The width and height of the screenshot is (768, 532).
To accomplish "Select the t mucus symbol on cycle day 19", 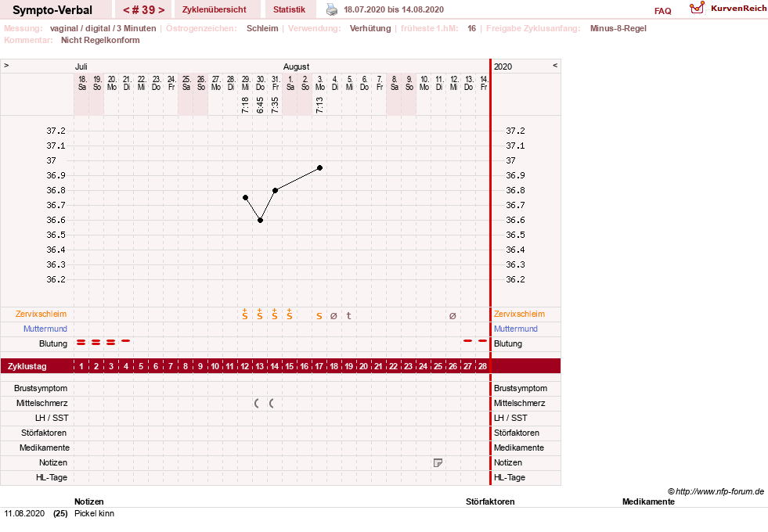I will point(348,315).
